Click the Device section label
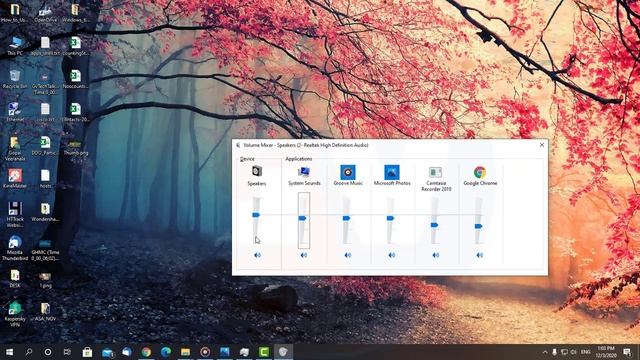This screenshot has height=360, width=640. [x=247, y=159]
